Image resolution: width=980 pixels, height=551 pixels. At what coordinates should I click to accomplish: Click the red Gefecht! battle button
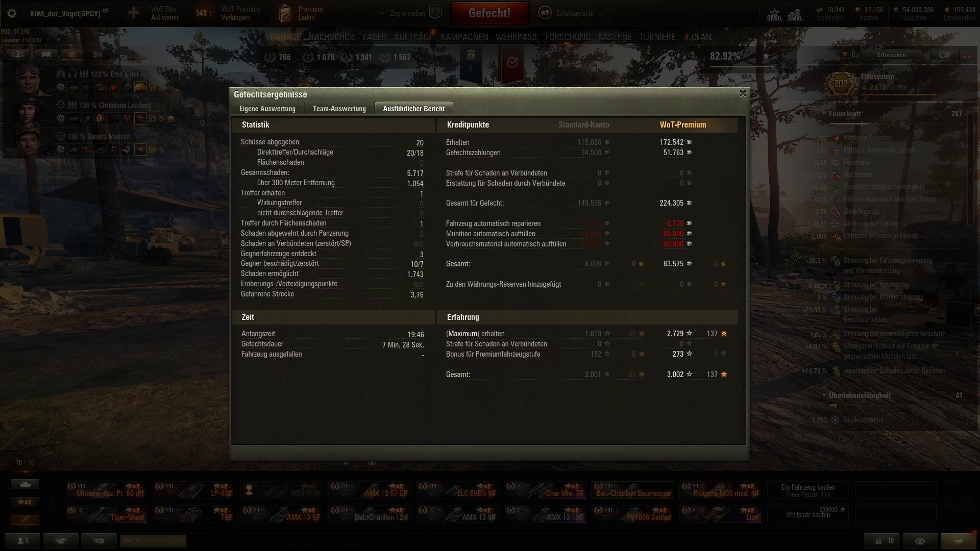(489, 13)
